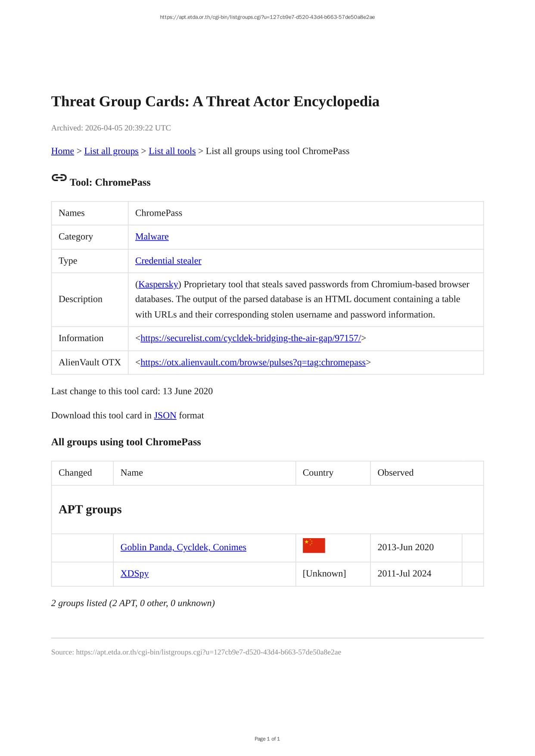The height and width of the screenshot is (756, 535).
Task: Open the XDSpy group card
Action: coord(134,574)
